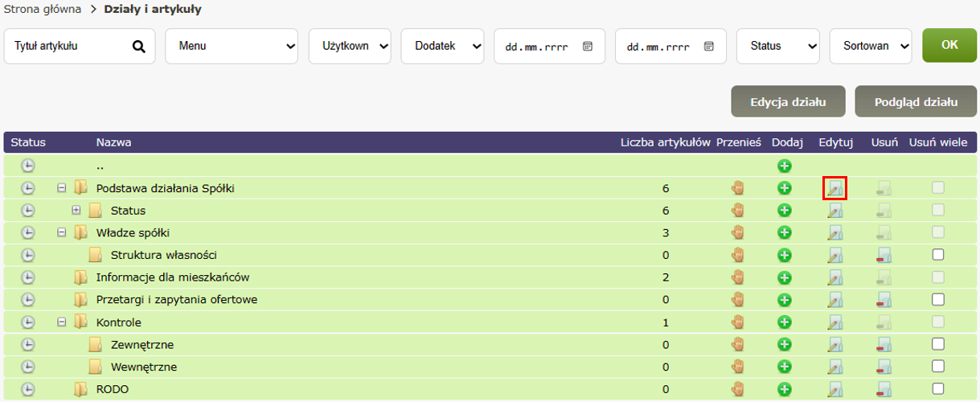Select checkbox in the Zewnętrzne row

click(937, 344)
